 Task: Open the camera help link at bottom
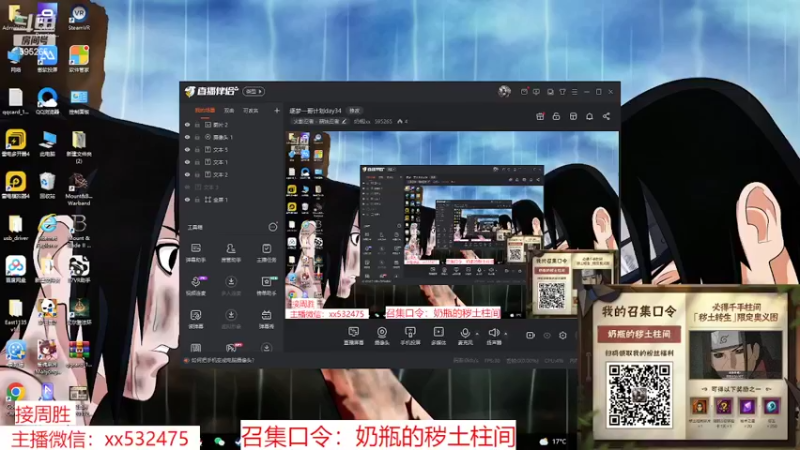click(220, 360)
